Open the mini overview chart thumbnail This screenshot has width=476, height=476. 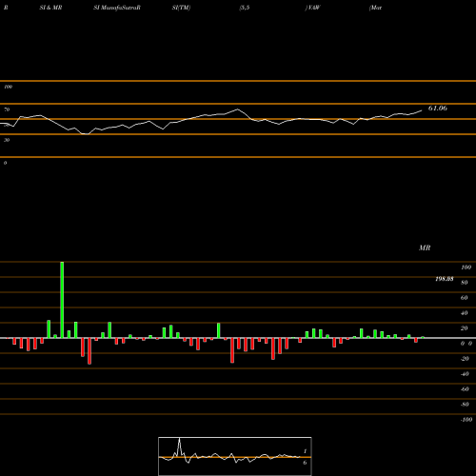pos(235,456)
